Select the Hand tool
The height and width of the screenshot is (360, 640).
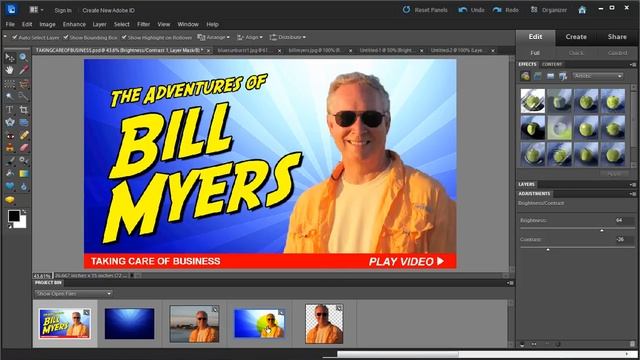click(x=9, y=70)
